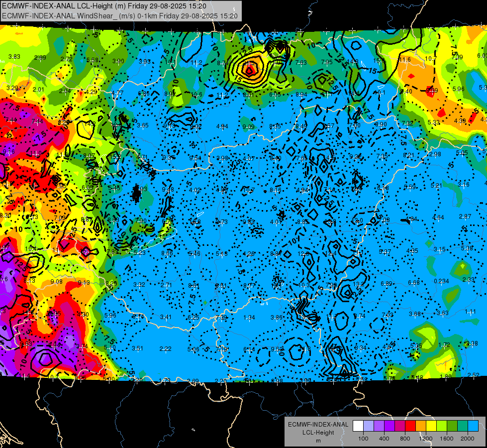This screenshot has height=448, width=487.
Task: Click the legend tick label "100"
Action: click(363, 439)
